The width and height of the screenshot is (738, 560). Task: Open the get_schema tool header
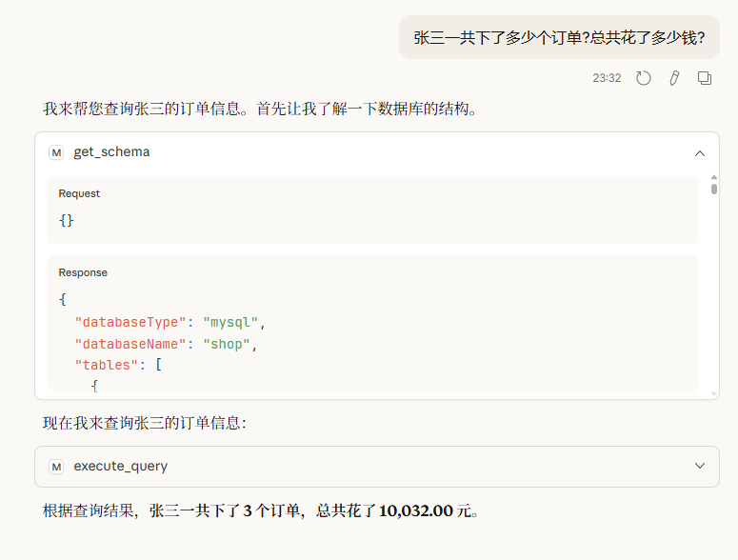coord(377,152)
